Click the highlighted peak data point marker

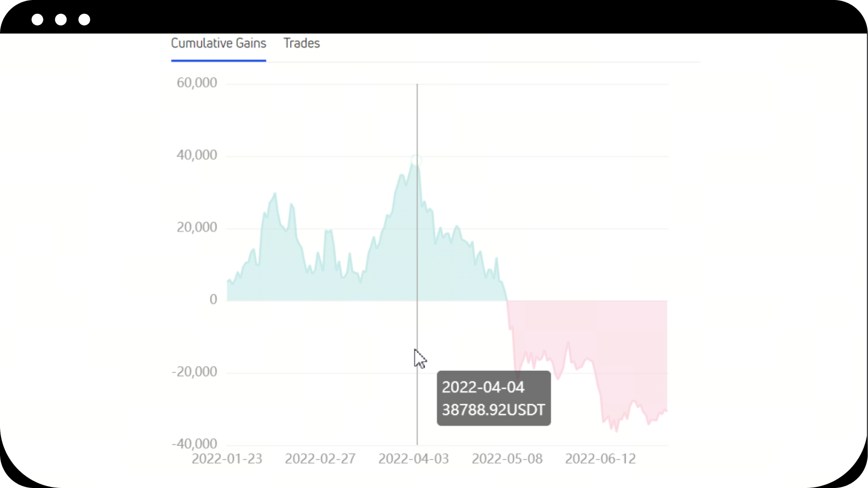[x=416, y=160]
